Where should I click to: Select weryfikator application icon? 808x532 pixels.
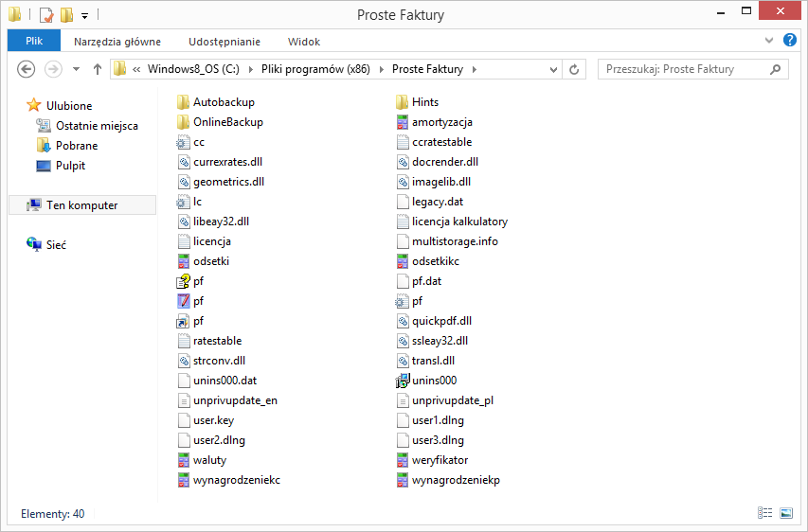(x=403, y=460)
